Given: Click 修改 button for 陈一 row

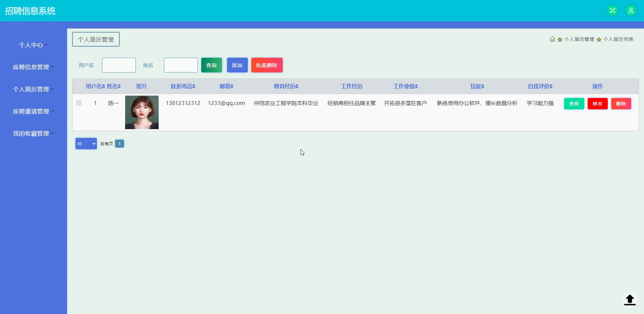Looking at the screenshot, I should point(598,104).
